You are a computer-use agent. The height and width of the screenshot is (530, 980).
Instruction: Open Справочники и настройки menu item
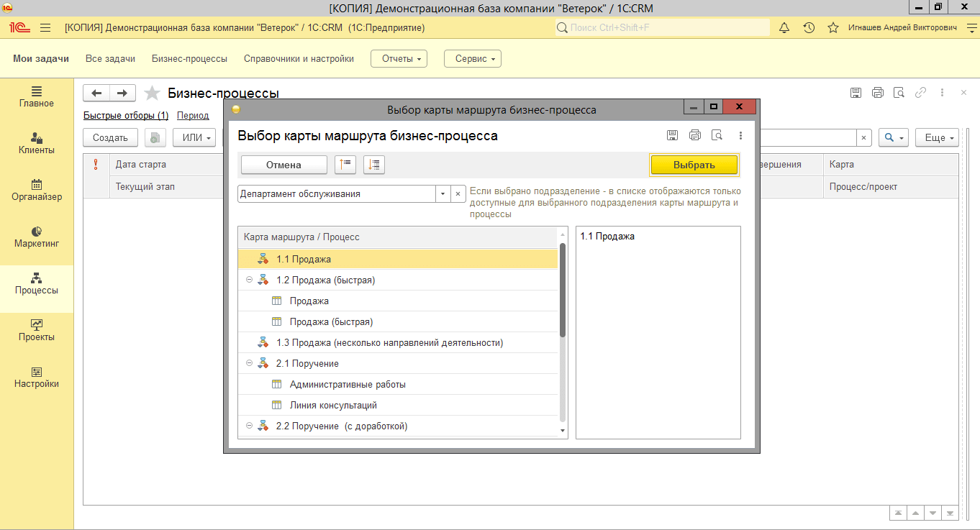[299, 59]
